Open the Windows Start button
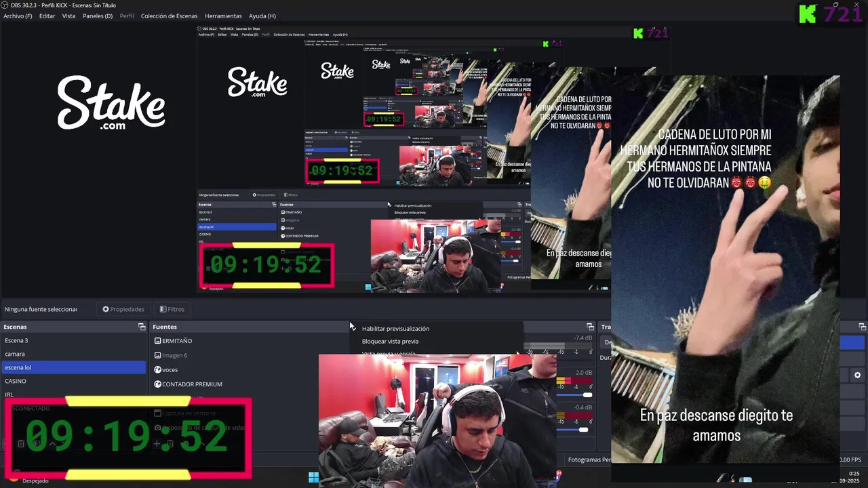This screenshot has width=868, height=488. [313, 477]
